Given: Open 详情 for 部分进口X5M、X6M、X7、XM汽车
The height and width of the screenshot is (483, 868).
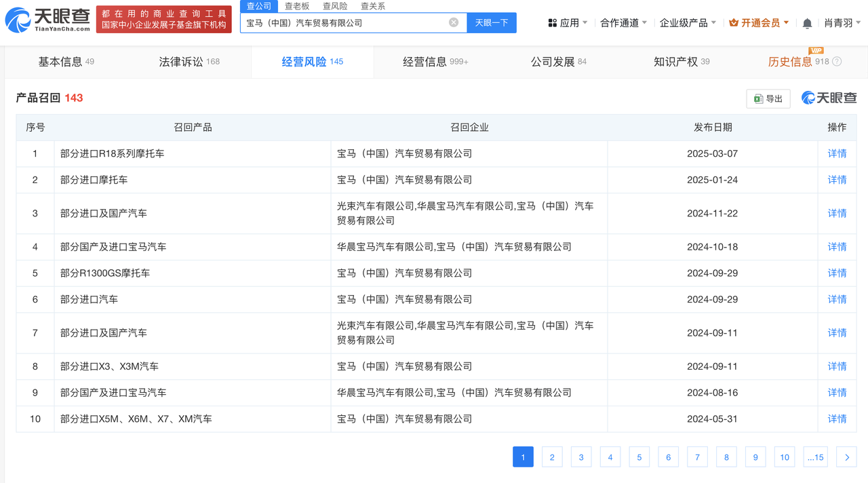Looking at the screenshot, I should (x=837, y=419).
